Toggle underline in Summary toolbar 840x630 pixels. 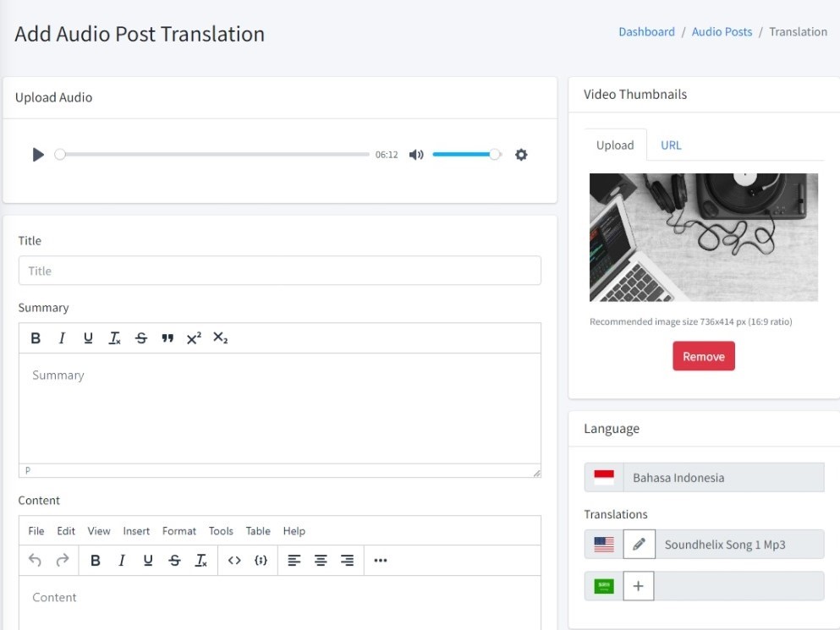88,338
